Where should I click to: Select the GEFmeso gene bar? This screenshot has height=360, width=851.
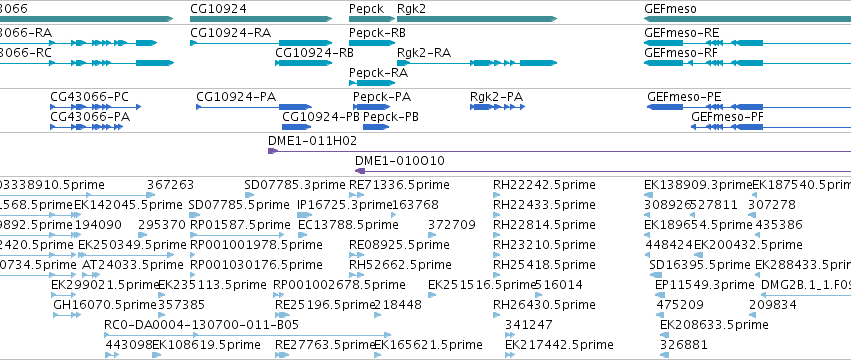747,19
